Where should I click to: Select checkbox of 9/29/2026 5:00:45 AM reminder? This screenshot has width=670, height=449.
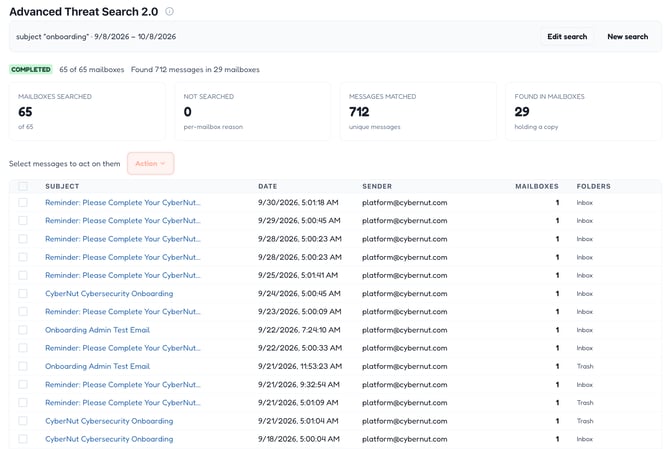point(23,220)
